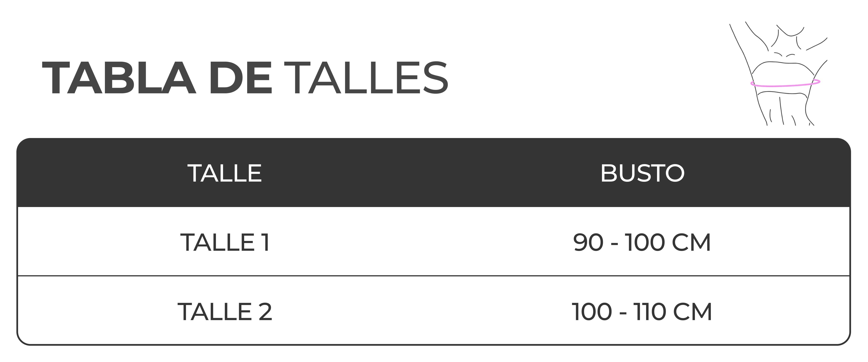Click the word "TALLES" in the title
This screenshot has height=362, width=868.
368,78
